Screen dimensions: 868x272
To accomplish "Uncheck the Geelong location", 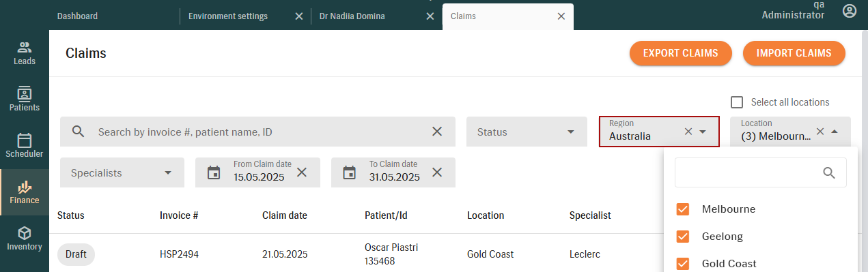I will pyautogui.click(x=682, y=237).
